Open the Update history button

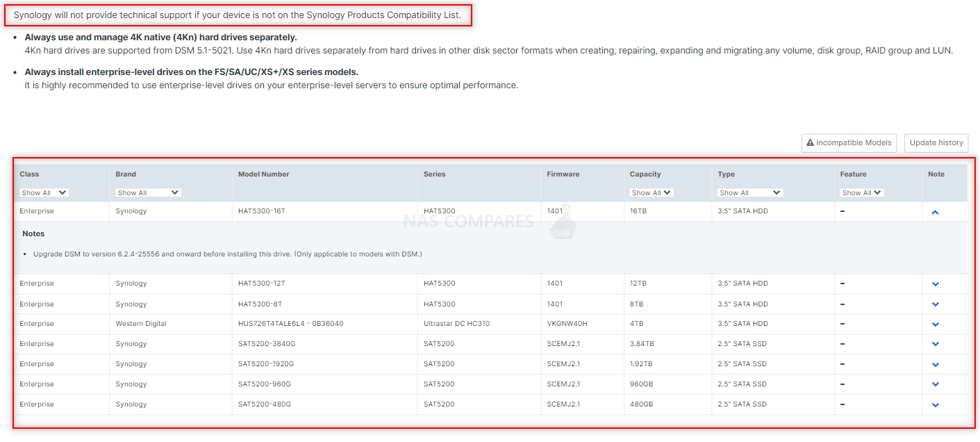[x=936, y=142]
